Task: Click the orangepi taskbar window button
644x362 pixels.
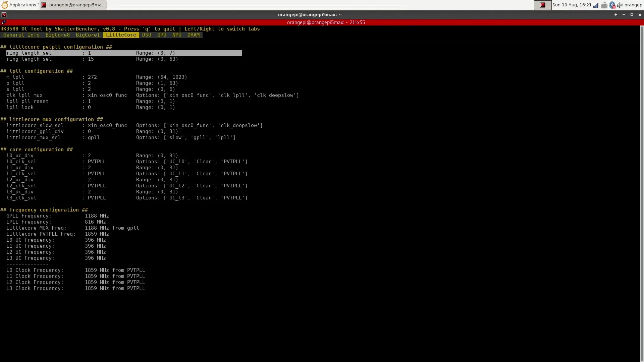Action: point(73,5)
